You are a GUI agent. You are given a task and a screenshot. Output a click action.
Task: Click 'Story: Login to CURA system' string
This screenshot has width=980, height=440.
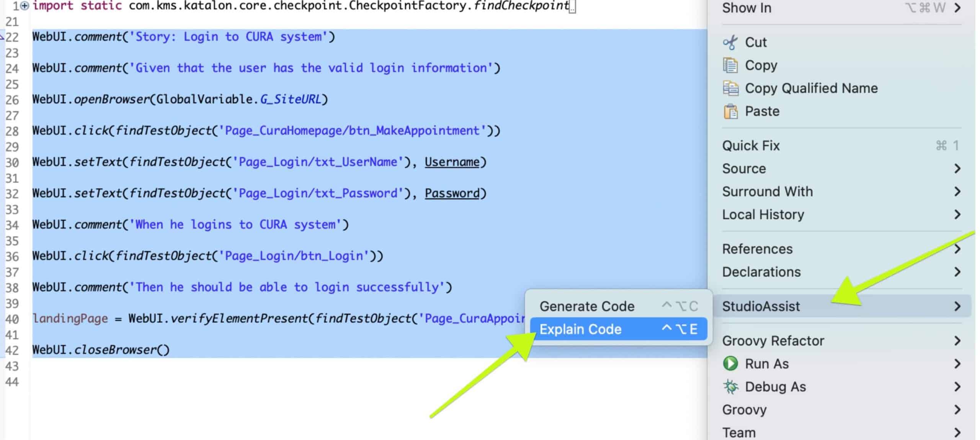click(x=229, y=37)
